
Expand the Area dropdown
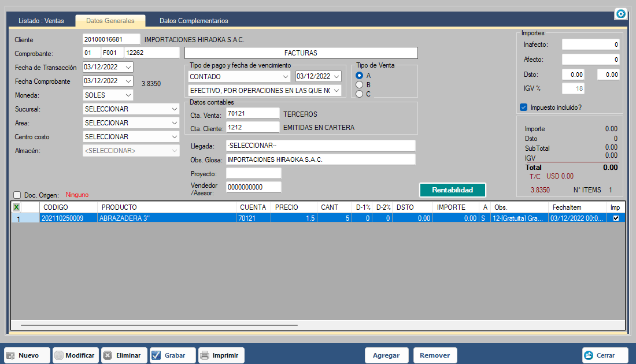click(x=175, y=123)
